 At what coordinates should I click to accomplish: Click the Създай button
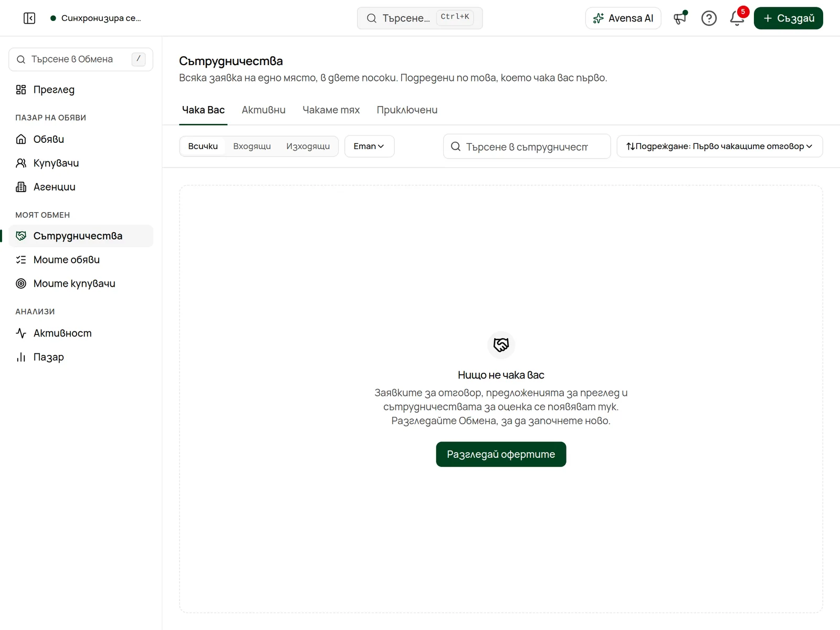coord(788,18)
